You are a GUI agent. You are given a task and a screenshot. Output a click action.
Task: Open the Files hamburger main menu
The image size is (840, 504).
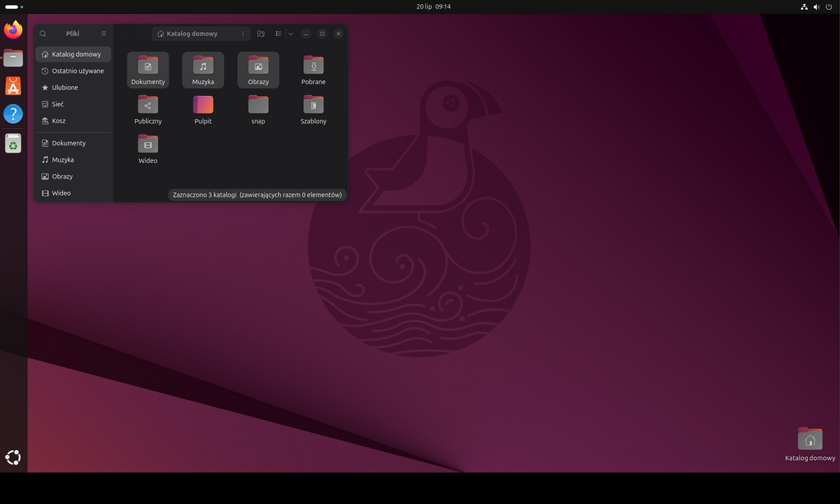(104, 33)
